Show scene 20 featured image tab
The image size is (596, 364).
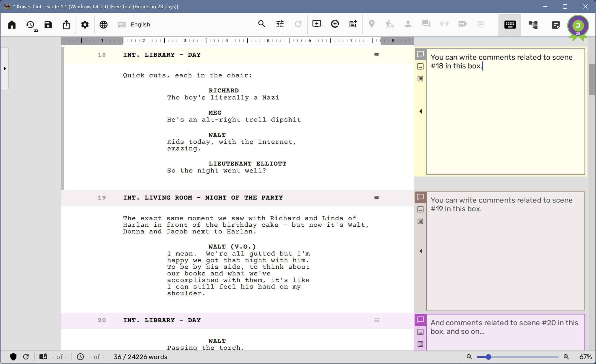coord(420,332)
